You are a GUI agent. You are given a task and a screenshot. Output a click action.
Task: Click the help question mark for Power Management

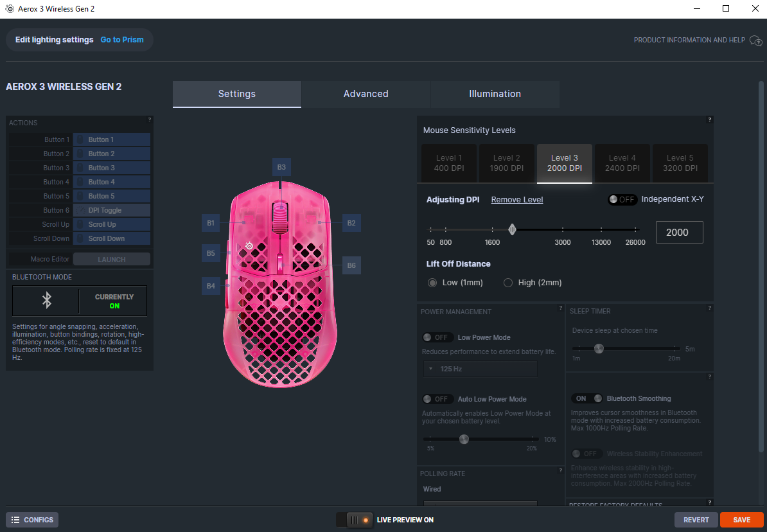pyautogui.click(x=561, y=308)
